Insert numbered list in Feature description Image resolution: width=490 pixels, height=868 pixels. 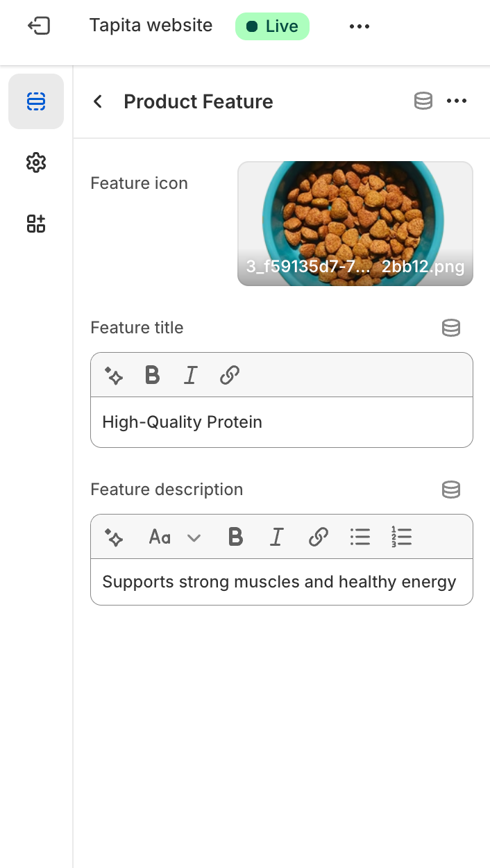pos(401,537)
